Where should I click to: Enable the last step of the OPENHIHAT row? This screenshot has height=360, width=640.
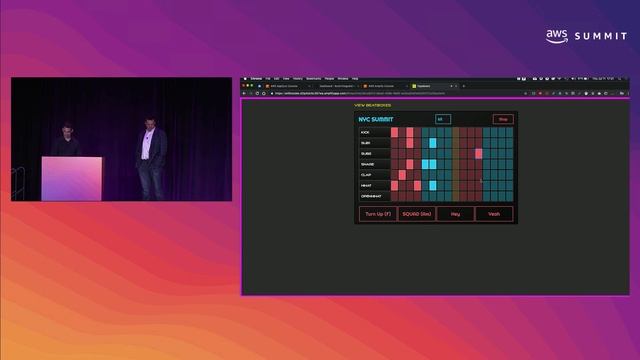tap(509, 196)
